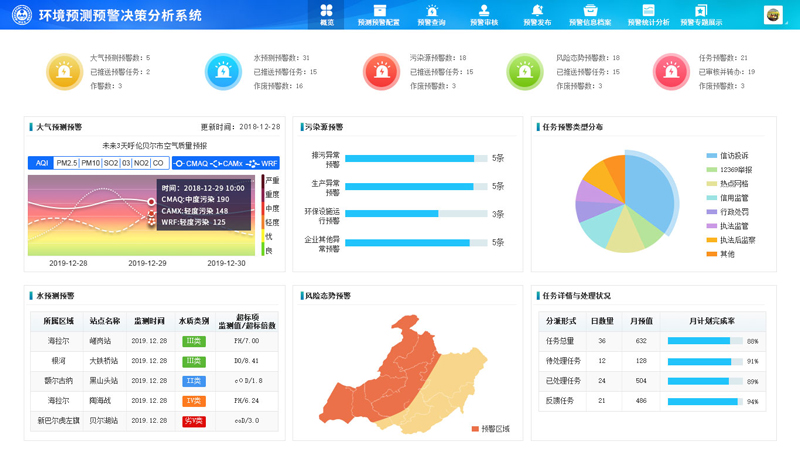800x450 pixels.
Task: Click the 预警发布 bell icon
Action: (537, 14)
